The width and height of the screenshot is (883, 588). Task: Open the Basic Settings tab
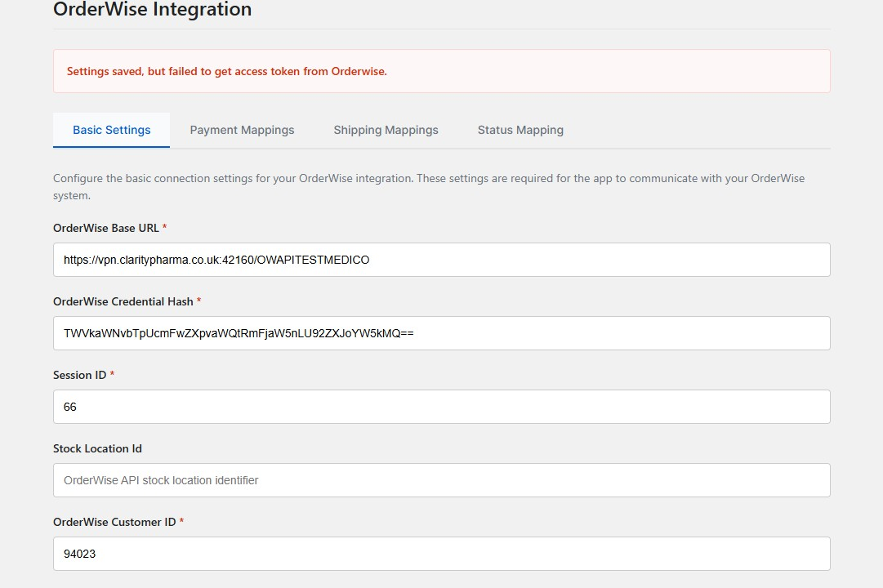click(x=112, y=130)
